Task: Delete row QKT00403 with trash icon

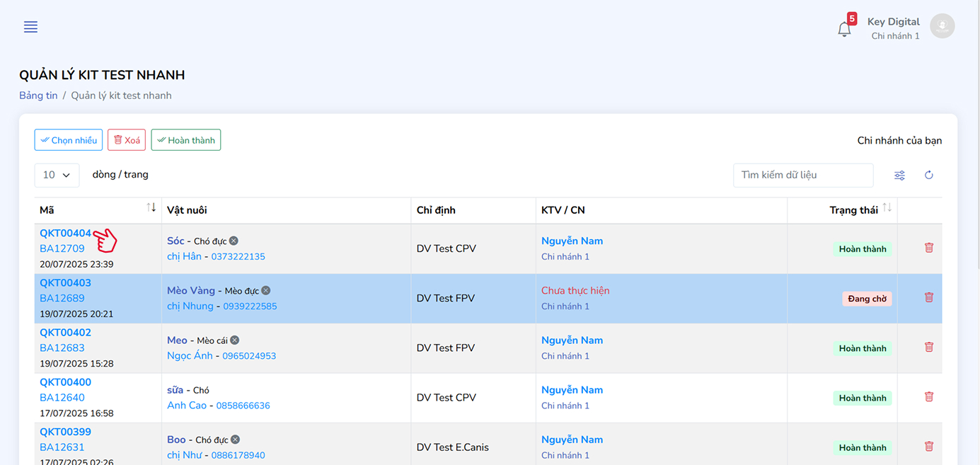Action: [929, 297]
